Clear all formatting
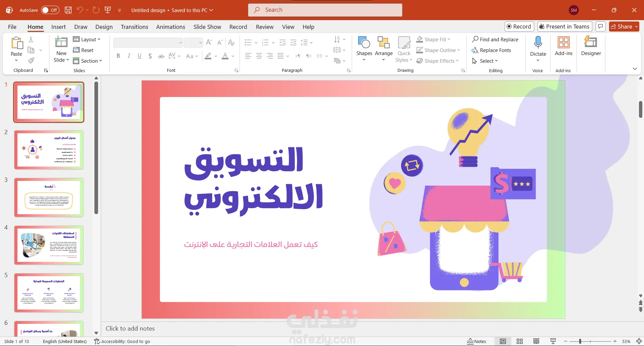 [231, 43]
